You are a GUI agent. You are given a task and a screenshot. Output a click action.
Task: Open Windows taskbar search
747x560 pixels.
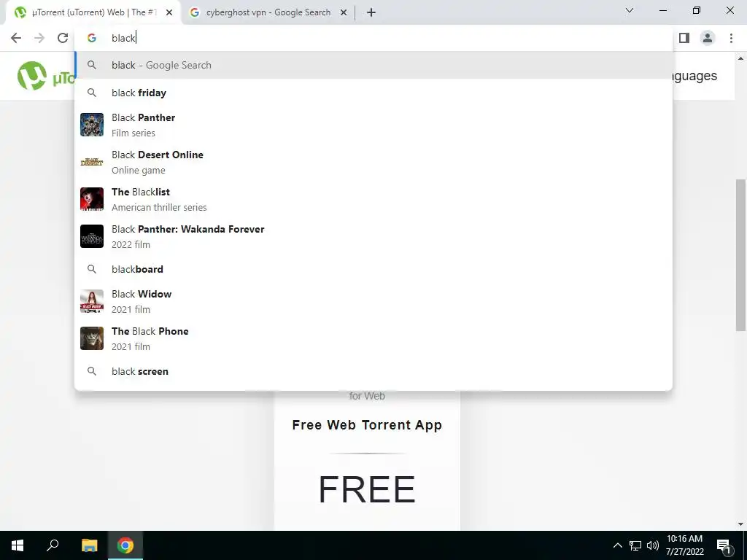(x=53, y=545)
